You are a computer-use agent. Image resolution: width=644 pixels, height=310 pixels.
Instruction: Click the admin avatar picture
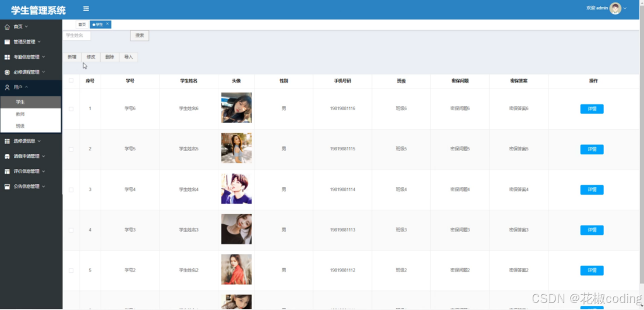tap(615, 8)
